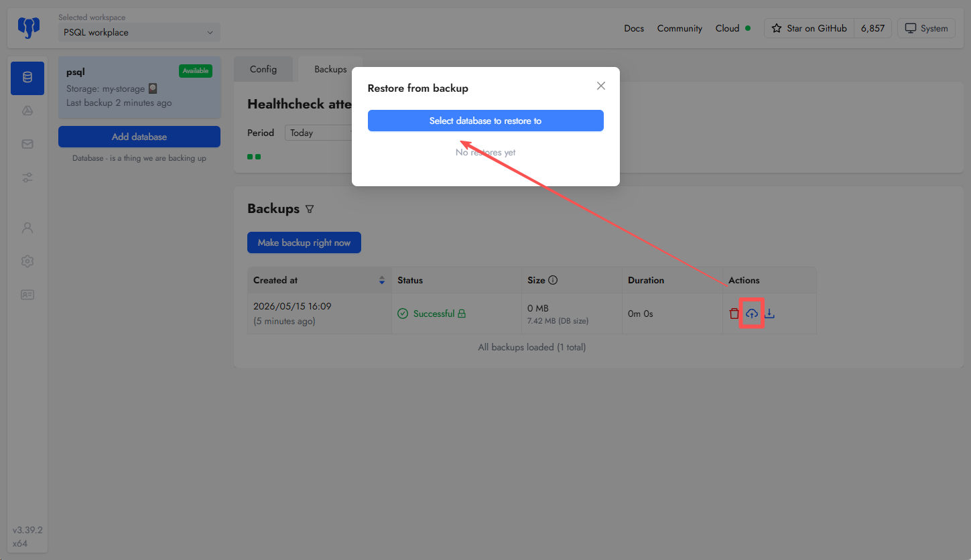Image resolution: width=971 pixels, height=560 pixels.
Task: Click the encrypted lock icon beside Successful
Action: (x=462, y=313)
